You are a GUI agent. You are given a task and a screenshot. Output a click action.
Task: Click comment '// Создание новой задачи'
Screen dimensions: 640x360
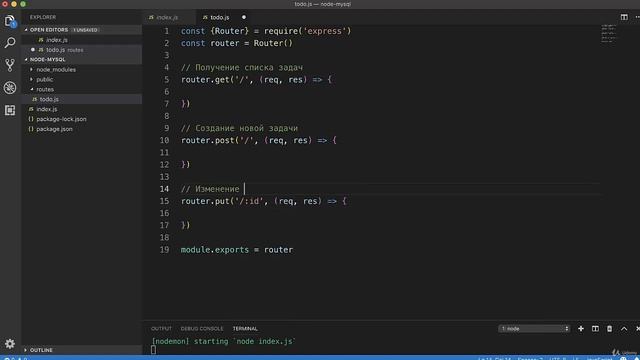(x=240, y=128)
